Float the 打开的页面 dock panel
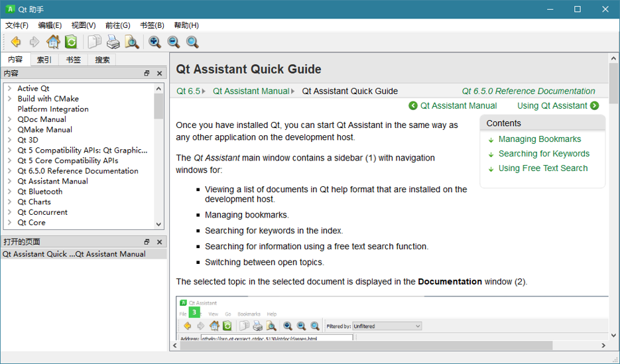 pyautogui.click(x=147, y=241)
